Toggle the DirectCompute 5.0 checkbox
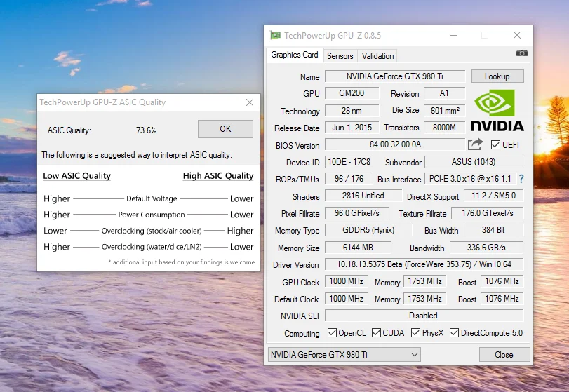569x392 pixels. point(454,333)
